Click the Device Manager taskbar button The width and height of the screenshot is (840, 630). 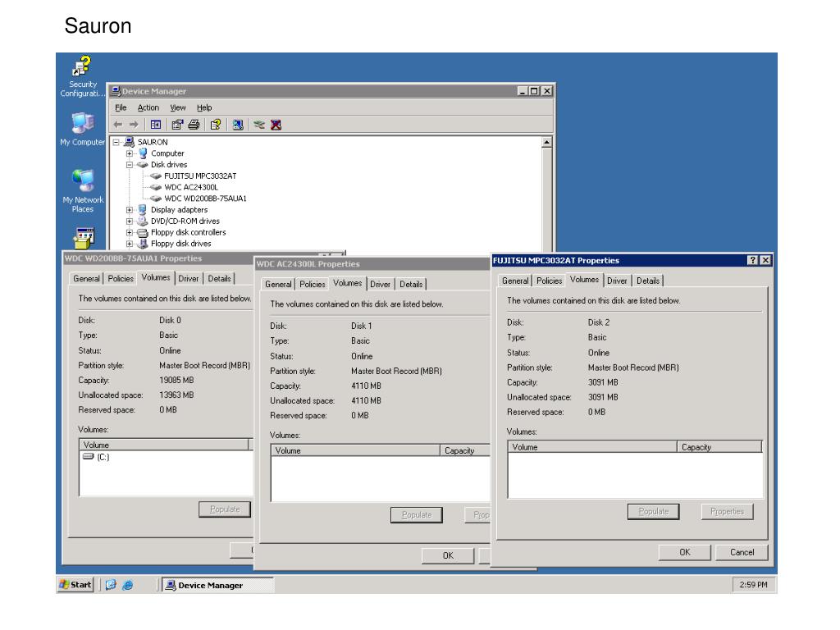click(217, 585)
